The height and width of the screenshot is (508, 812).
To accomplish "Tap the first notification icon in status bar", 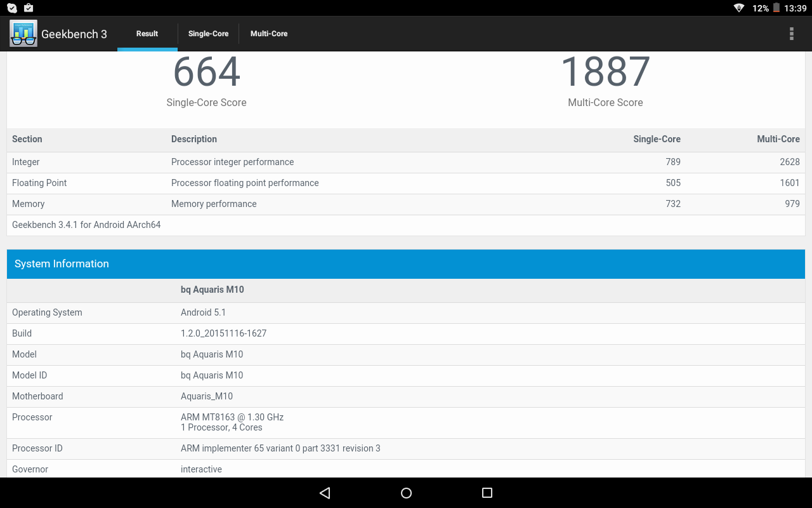I will (12, 8).
